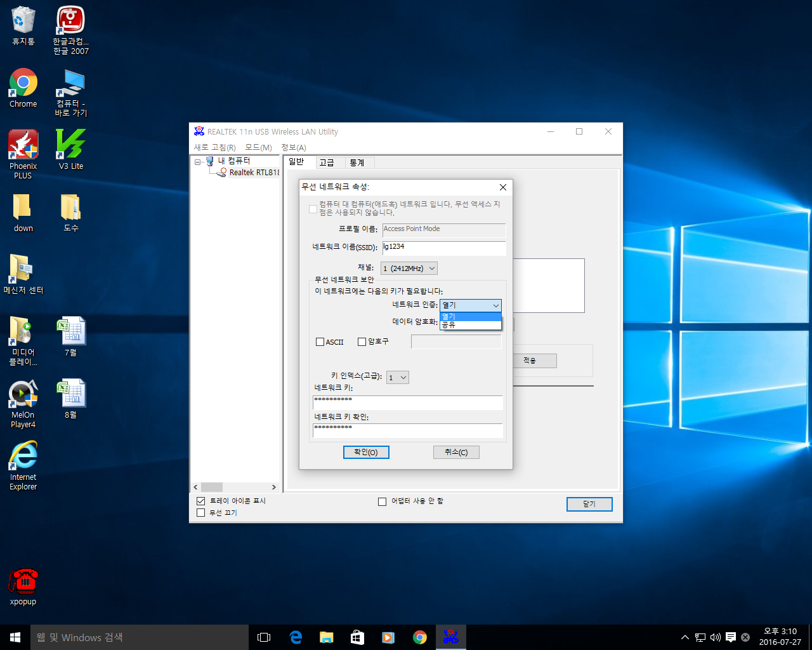Click the network name SSID field
This screenshot has width=812, height=650.
tap(444, 248)
